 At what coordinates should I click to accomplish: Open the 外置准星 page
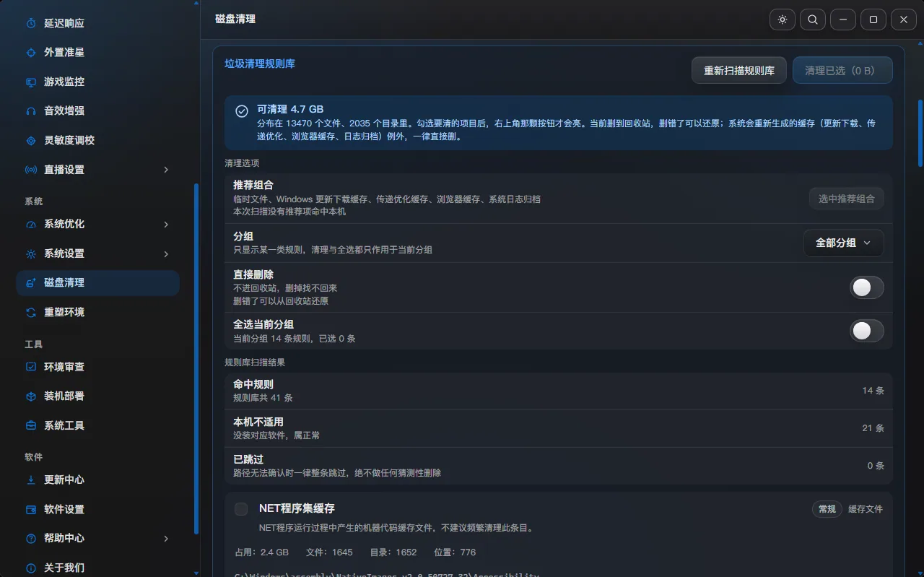98,53
